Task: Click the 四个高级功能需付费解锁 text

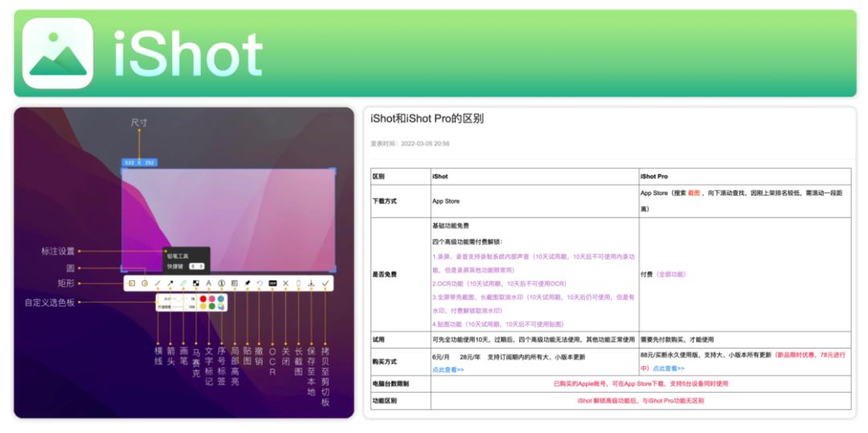Action: pyautogui.click(x=467, y=242)
